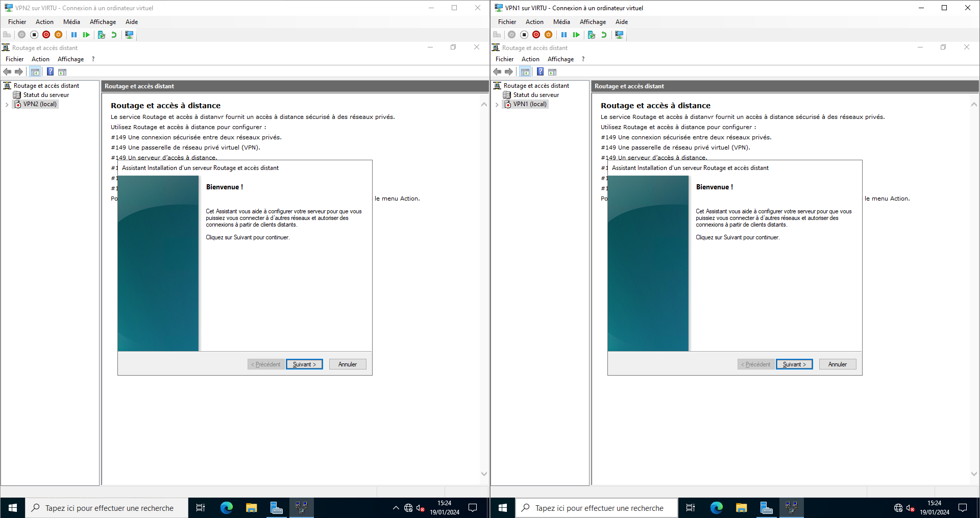Open the Média menu in VPN2 window

(71, 22)
